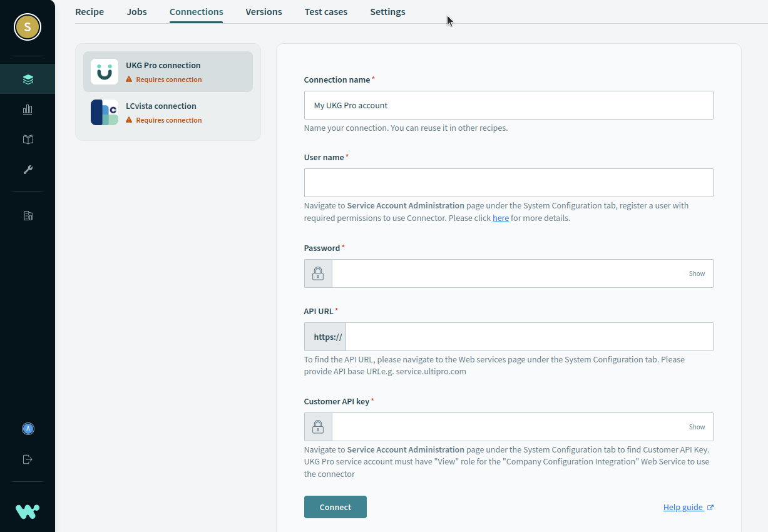Show the Password field value
This screenshot has height=532, width=768.
pos(697,274)
